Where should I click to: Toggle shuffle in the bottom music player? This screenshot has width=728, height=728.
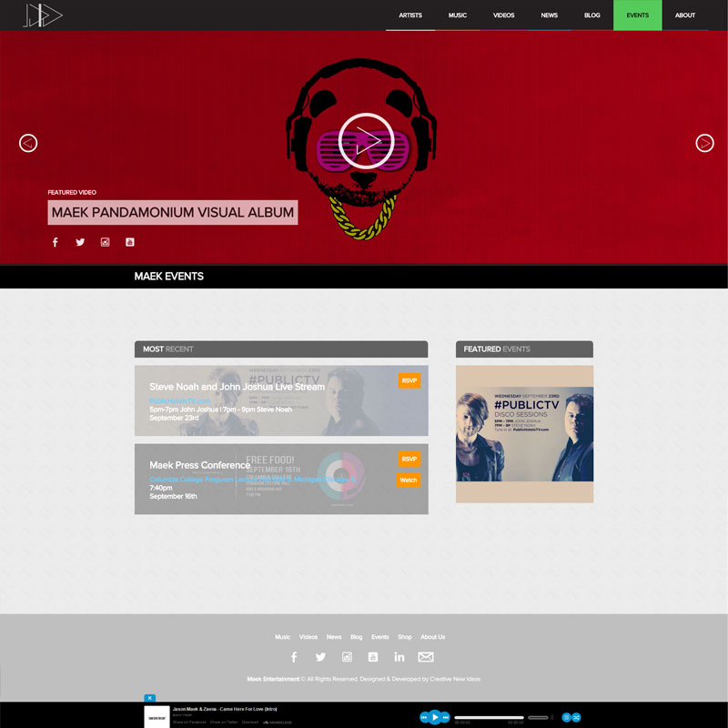pos(576,717)
